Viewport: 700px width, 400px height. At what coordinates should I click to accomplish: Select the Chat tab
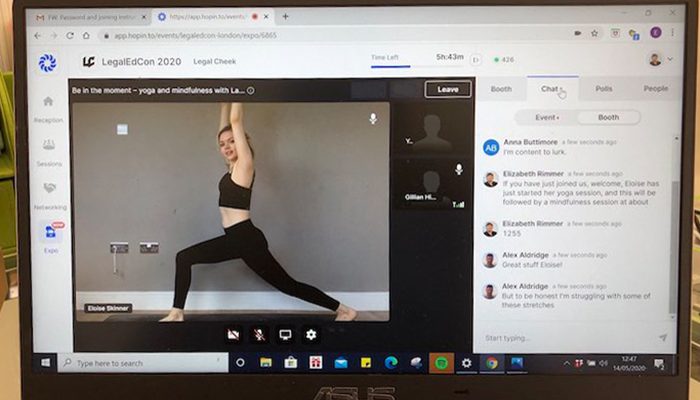click(x=552, y=89)
